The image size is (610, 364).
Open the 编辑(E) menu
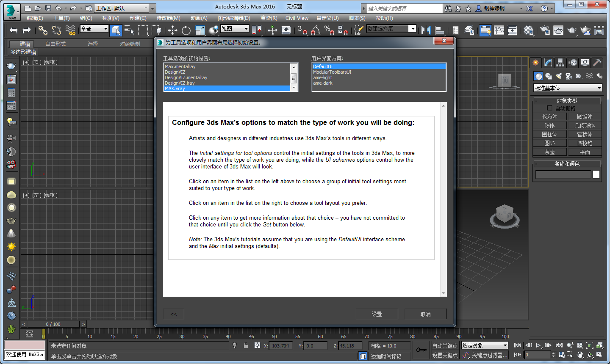tap(35, 18)
